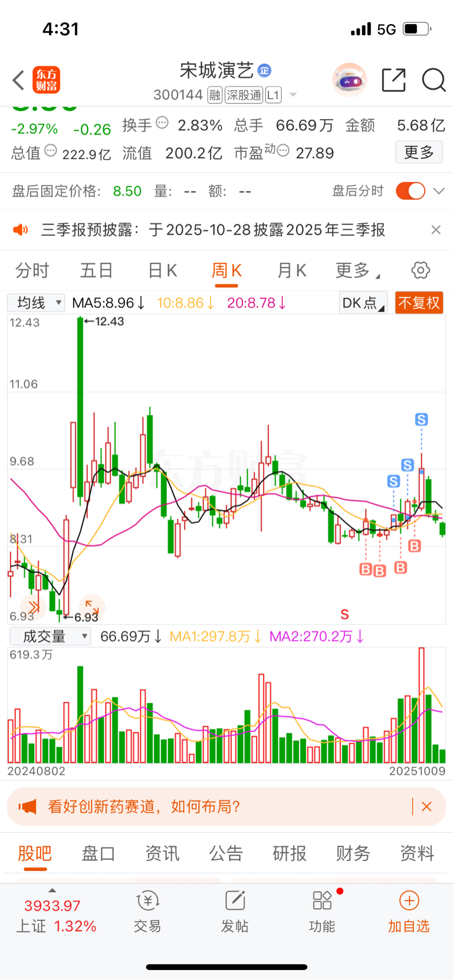Tap the info icon beside 总值
The width and height of the screenshot is (453, 980).
point(51,151)
